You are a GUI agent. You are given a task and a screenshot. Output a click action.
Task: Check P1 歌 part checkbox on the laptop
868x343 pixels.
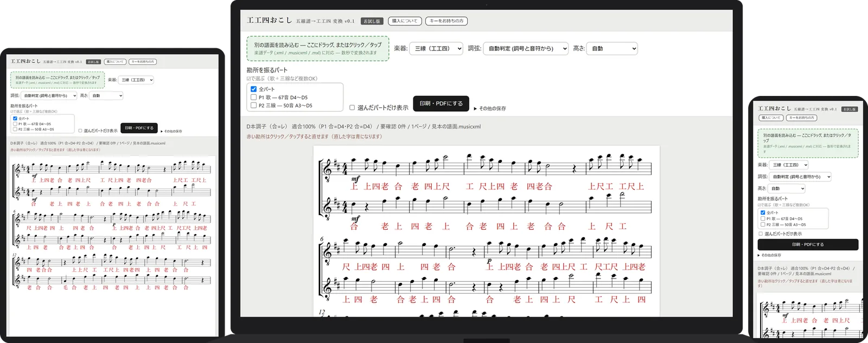pyautogui.click(x=253, y=98)
